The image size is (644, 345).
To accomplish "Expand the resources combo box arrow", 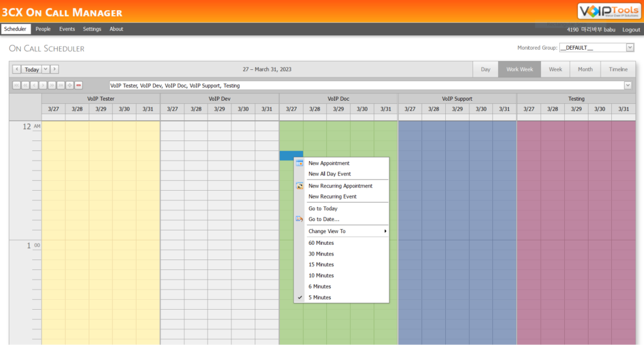I will click(x=628, y=85).
